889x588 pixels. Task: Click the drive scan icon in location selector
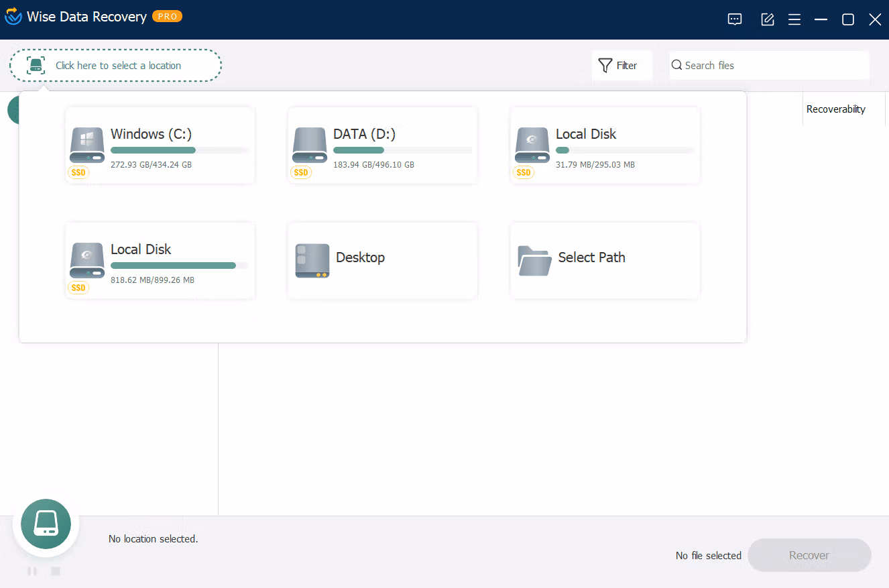tap(36, 66)
